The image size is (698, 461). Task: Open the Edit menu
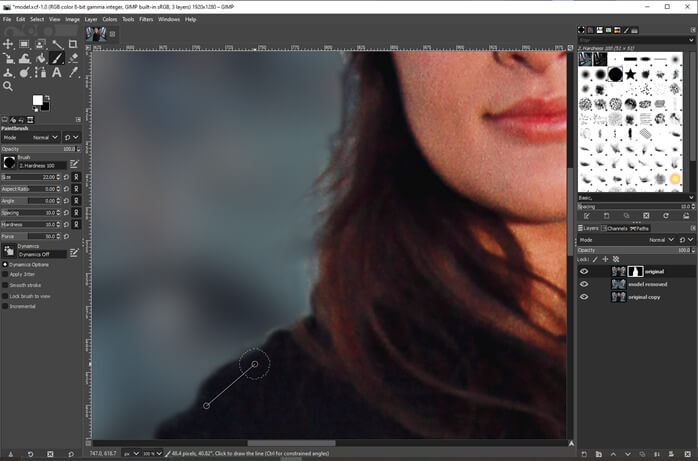21,19
